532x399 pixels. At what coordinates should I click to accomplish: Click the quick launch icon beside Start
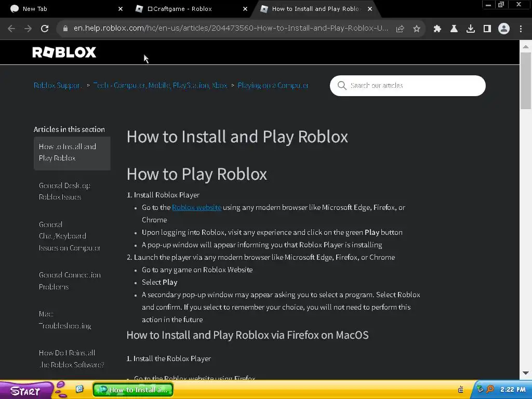point(79,389)
